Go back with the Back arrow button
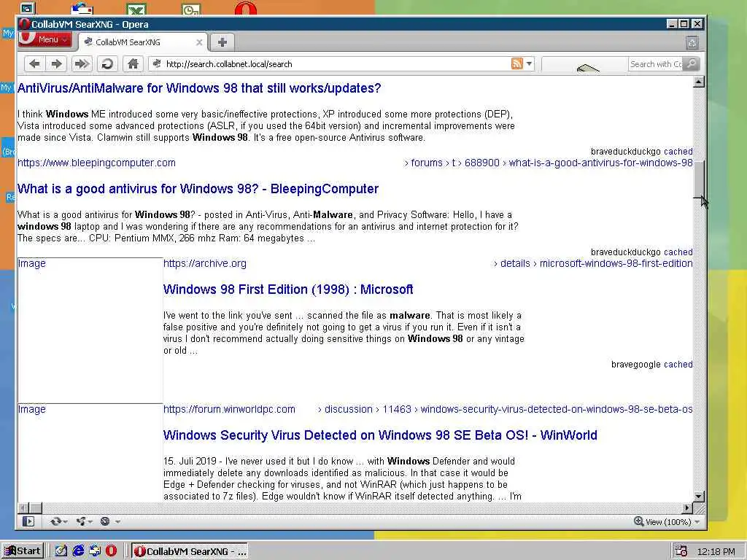The width and height of the screenshot is (747, 560). (x=34, y=64)
